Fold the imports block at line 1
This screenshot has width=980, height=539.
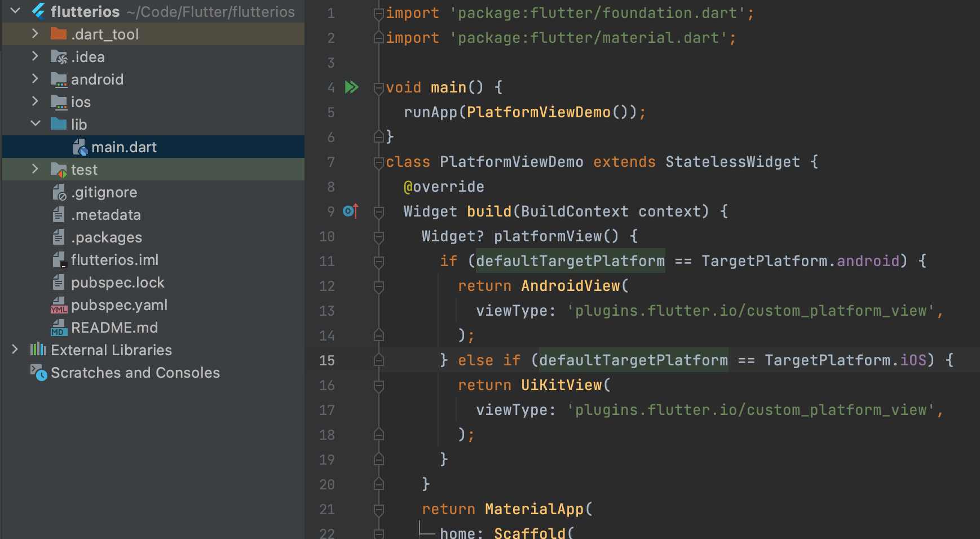(379, 14)
